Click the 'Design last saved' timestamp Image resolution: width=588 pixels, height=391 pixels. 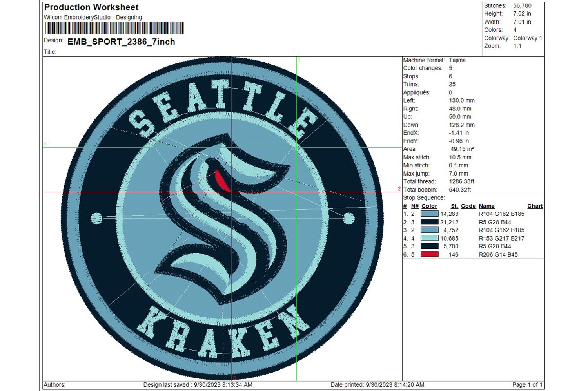tap(198, 385)
